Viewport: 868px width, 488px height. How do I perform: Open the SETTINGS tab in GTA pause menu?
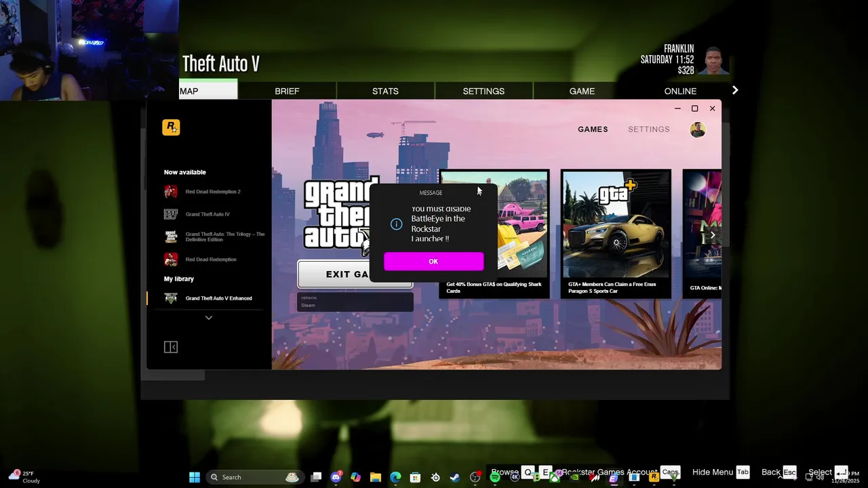click(x=484, y=91)
